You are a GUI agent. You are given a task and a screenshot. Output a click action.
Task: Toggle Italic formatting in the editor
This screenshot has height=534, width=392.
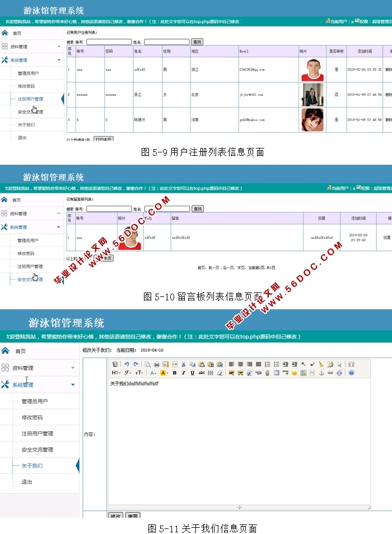click(x=183, y=373)
